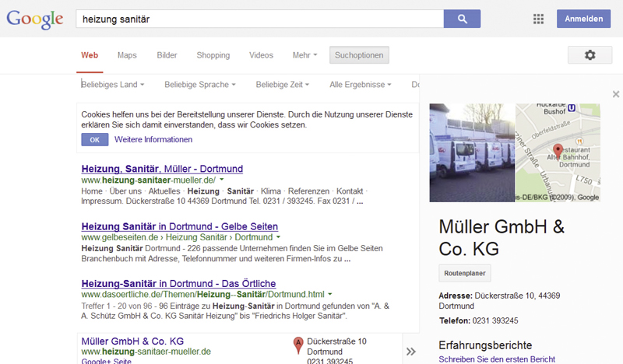Click the Müller GmbH & Co. KG panel title
Screen dimensions: 623x364
pos(502,237)
